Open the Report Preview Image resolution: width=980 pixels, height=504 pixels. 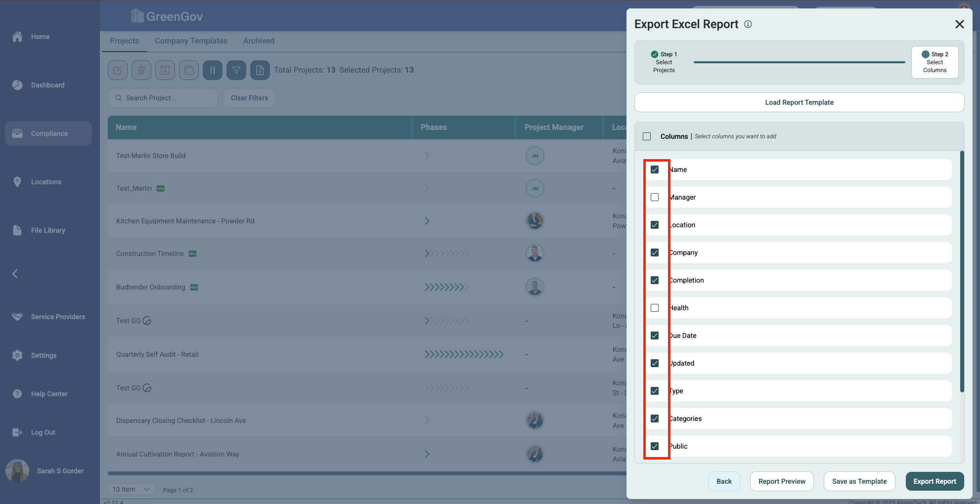782,481
